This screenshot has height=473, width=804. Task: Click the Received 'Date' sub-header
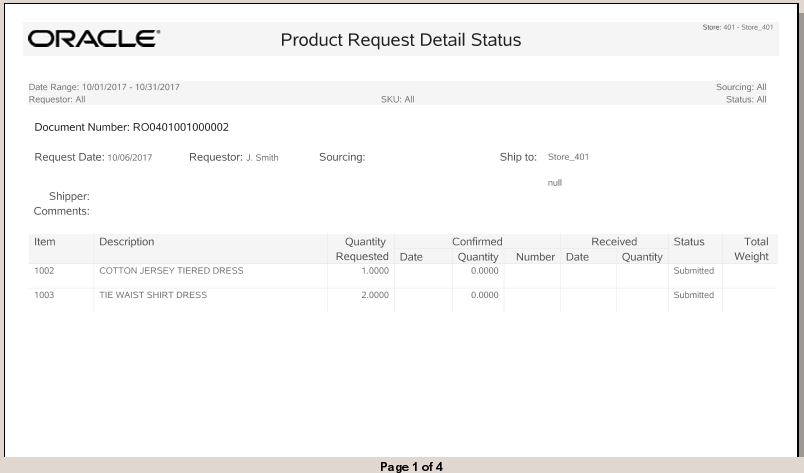coord(577,257)
